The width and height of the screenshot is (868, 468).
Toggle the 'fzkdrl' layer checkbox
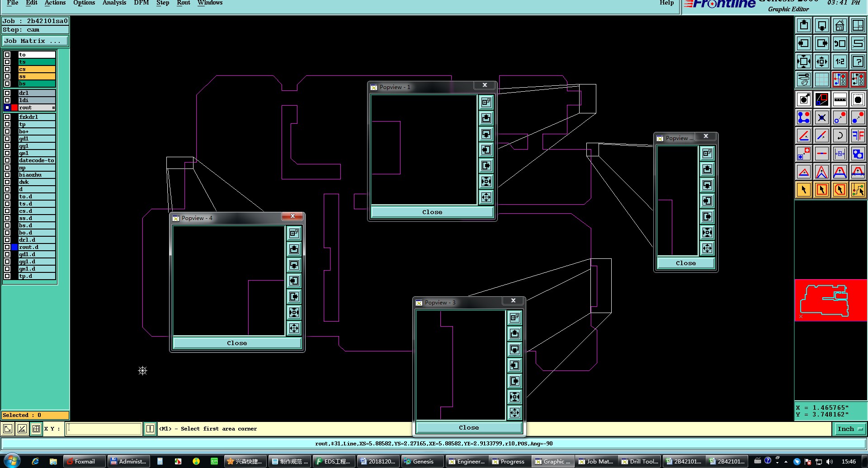pos(7,117)
